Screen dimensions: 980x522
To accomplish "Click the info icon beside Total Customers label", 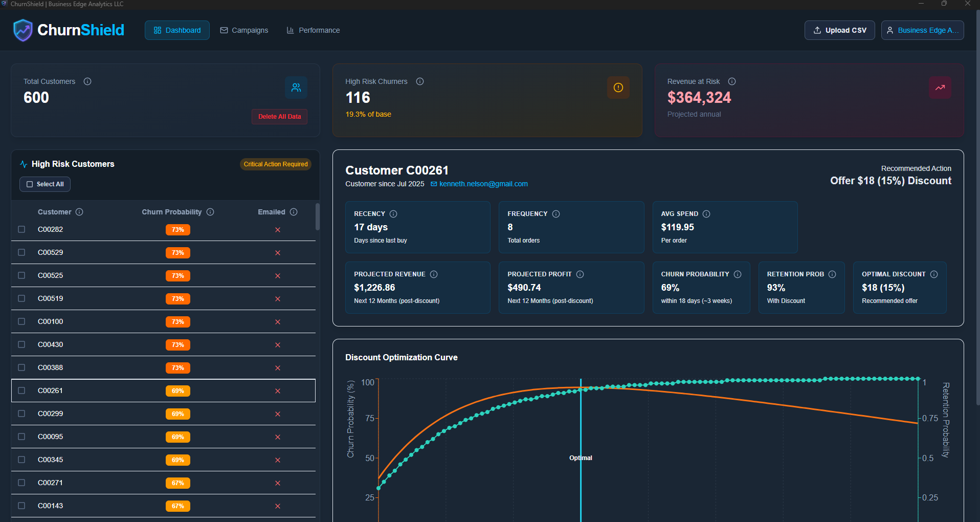I will [x=87, y=81].
